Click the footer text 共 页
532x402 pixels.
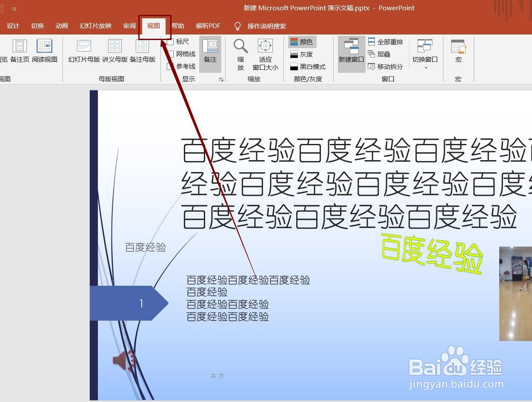click(217, 376)
